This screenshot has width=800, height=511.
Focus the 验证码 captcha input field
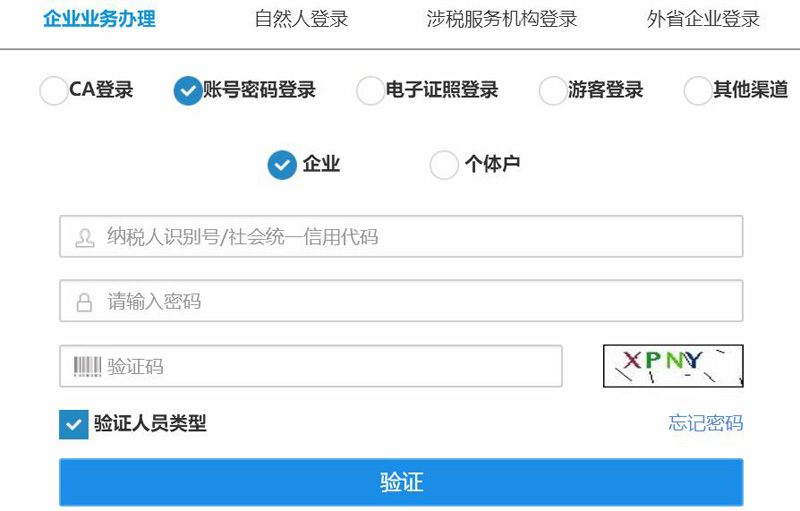(311, 366)
